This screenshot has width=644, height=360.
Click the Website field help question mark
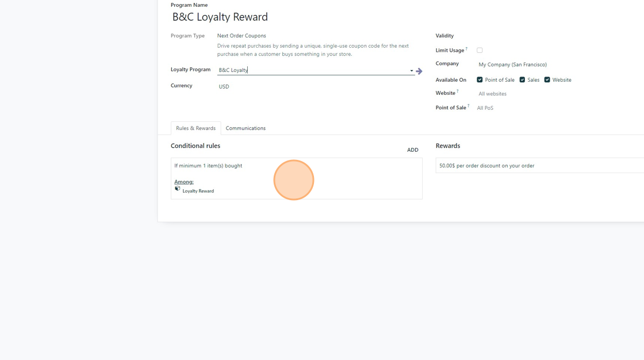tap(458, 91)
